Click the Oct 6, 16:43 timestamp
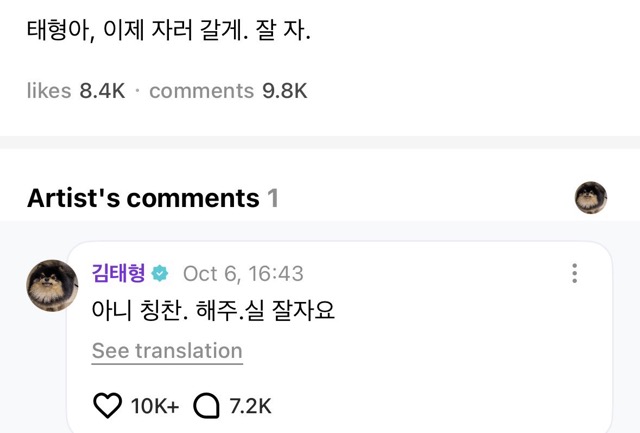 click(x=243, y=274)
